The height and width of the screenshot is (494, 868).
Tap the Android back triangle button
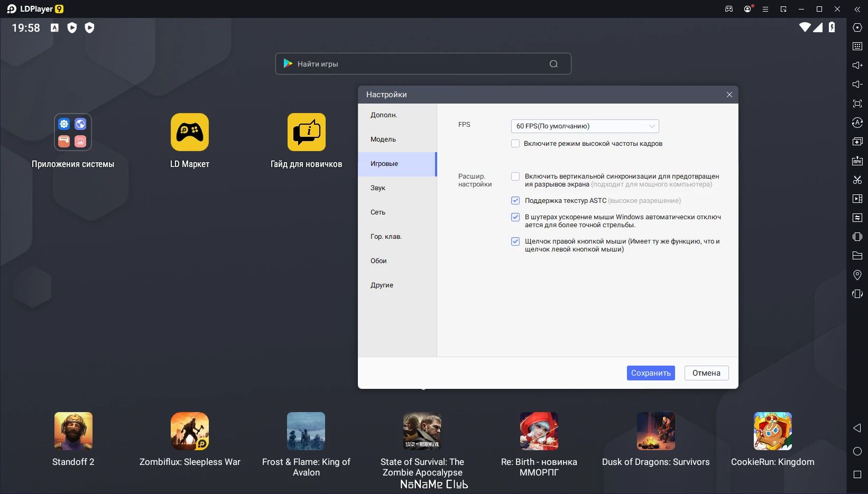pyautogui.click(x=857, y=428)
